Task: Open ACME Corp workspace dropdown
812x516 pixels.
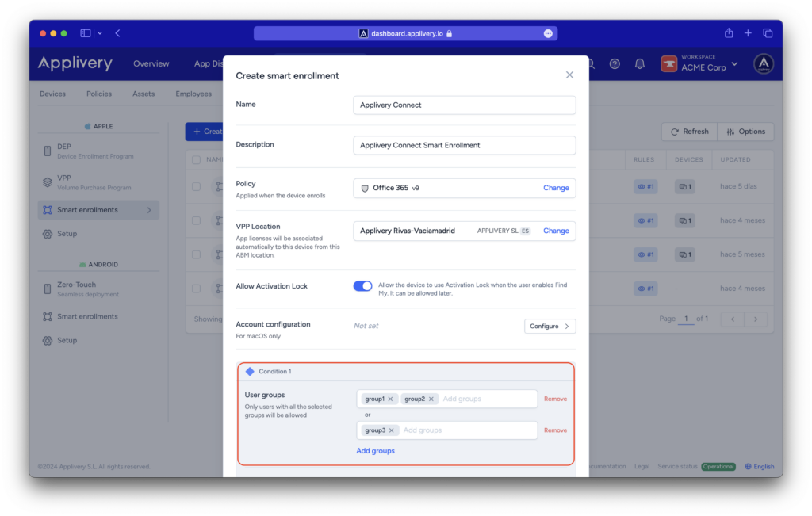Action: [699, 63]
